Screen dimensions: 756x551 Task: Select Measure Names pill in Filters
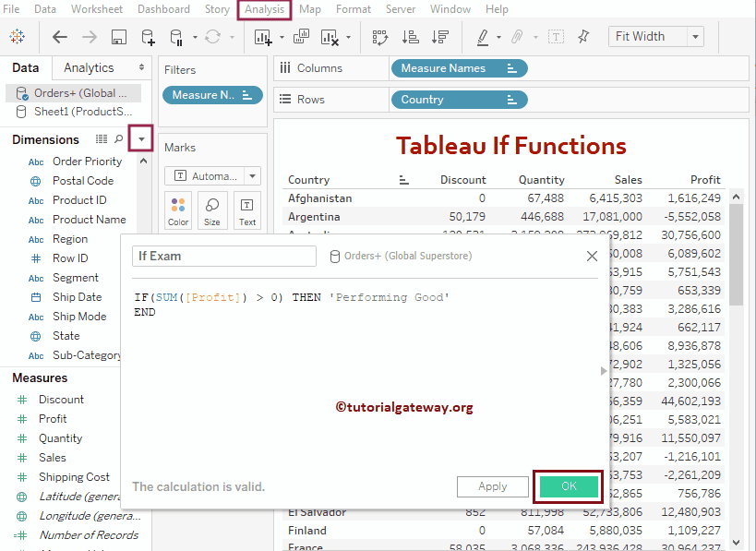pyautogui.click(x=212, y=95)
